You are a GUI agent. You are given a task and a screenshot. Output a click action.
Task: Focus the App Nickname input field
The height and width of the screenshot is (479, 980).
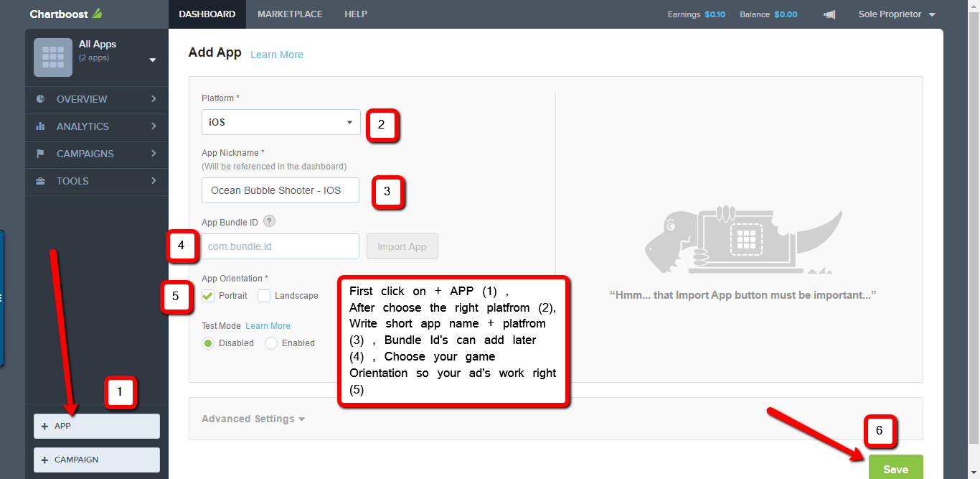pyautogui.click(x=281, y=190)
